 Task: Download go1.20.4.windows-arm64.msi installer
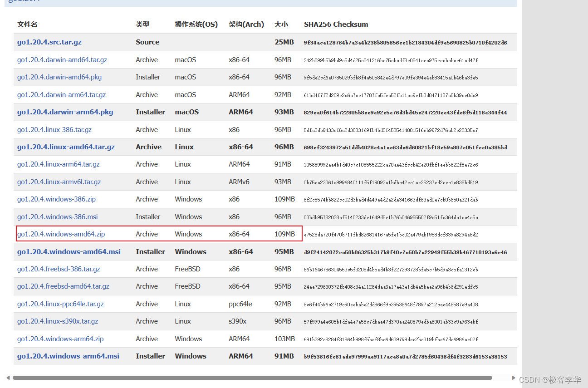click(x=69, y=356)
